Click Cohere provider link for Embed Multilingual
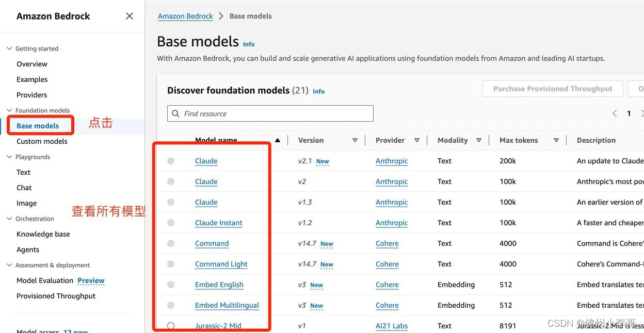 pos(387,305)
